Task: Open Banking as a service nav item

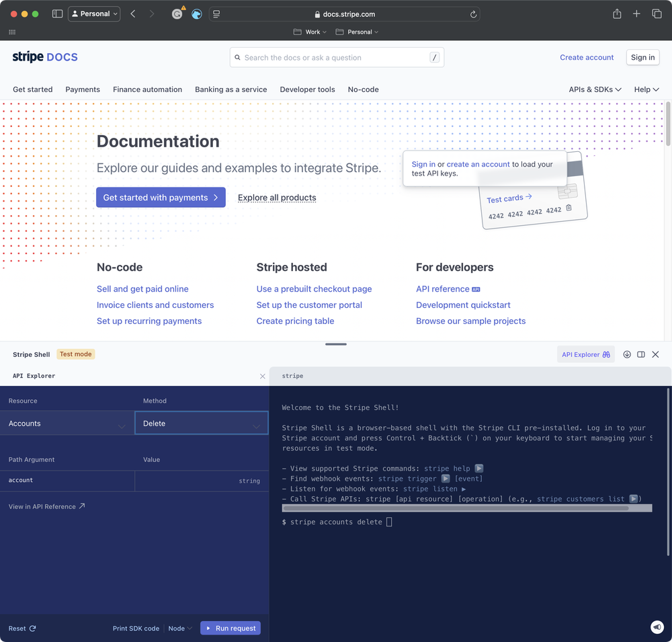Action: click(x=231, y=89)
